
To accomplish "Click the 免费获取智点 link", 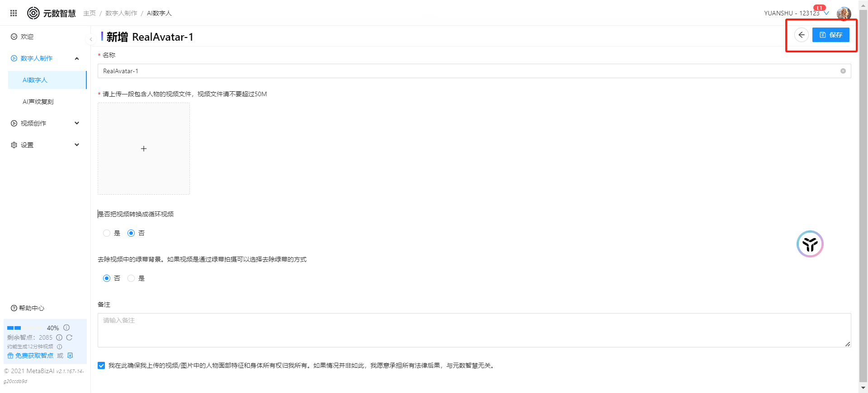I will (x=34, y=356).
